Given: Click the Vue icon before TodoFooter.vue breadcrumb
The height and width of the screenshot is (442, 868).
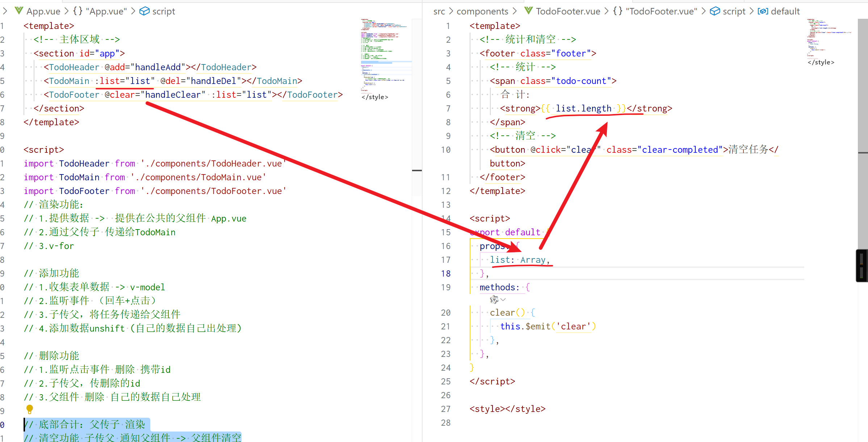Looking at the screenshot, I should (x=528, y=11).
